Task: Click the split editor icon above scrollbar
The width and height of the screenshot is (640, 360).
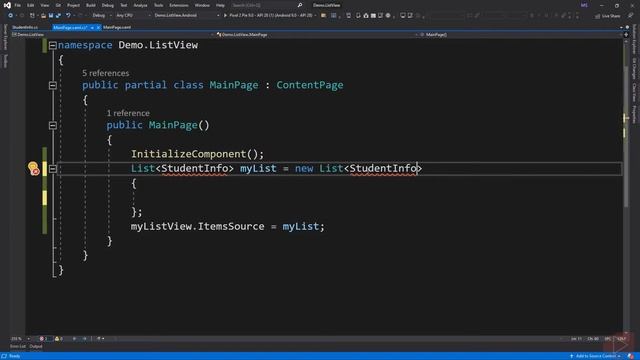Action: [626, 35]
